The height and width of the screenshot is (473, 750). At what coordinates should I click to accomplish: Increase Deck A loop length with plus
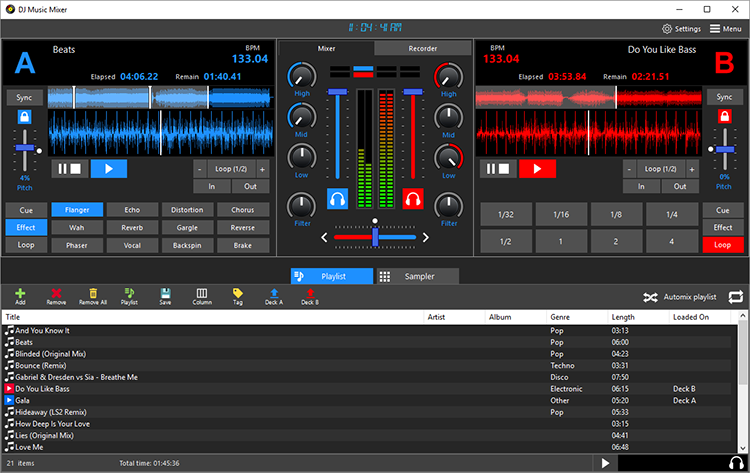pyautogui.click(x=262, y=169)
